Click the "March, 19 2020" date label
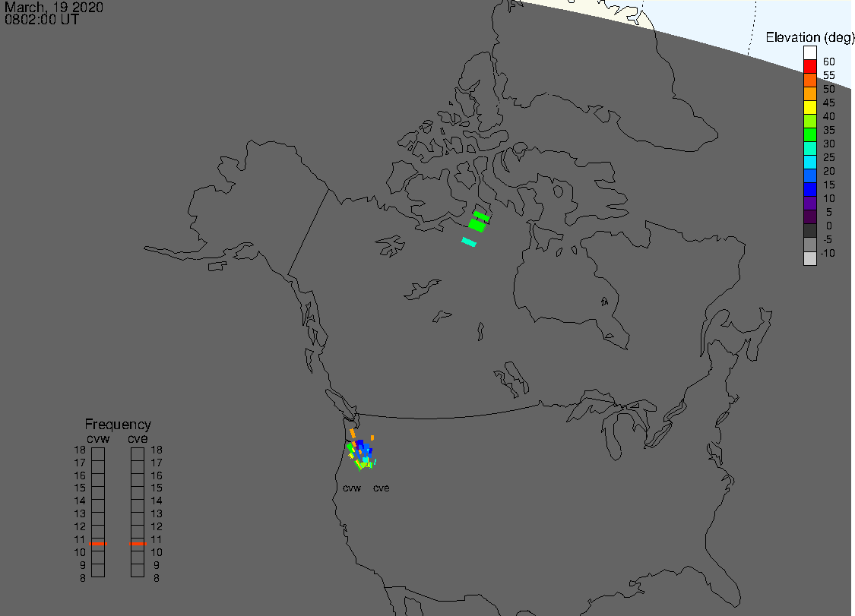 [x=53, y=7]
